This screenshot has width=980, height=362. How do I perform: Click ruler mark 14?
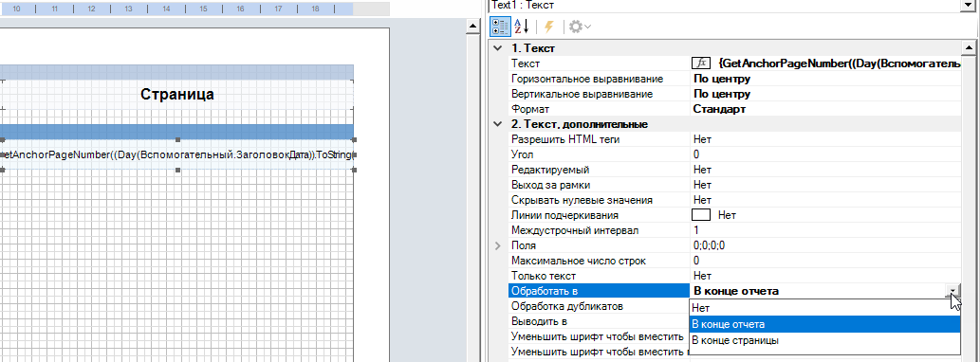click(x=166, y=9)
